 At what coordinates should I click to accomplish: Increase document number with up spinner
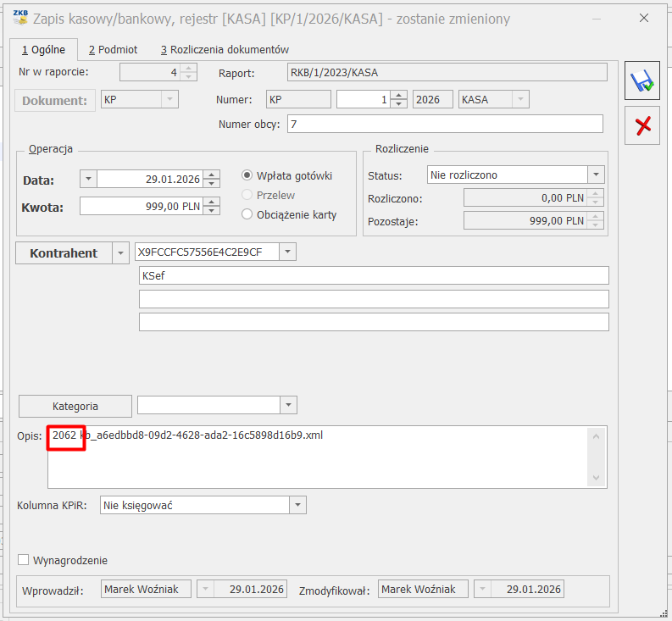point(400,95)
